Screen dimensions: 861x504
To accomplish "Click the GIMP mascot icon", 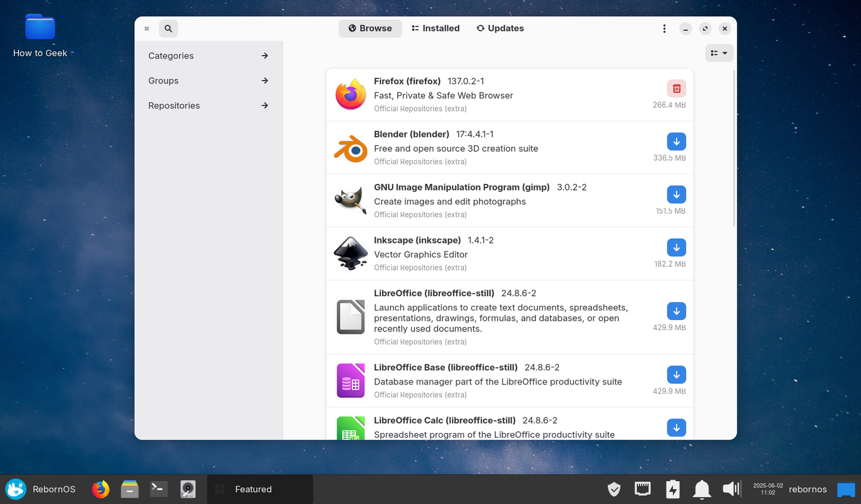I will pos(350,201).
